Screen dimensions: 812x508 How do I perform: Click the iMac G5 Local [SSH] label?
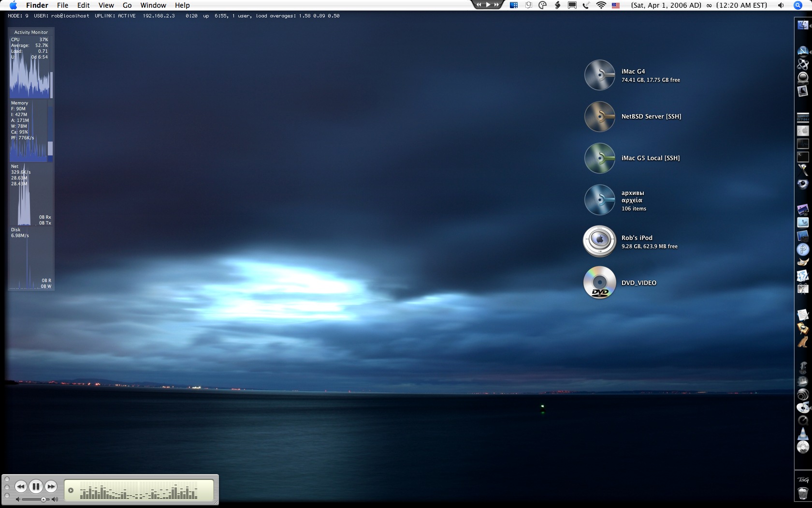click(651, 158)
